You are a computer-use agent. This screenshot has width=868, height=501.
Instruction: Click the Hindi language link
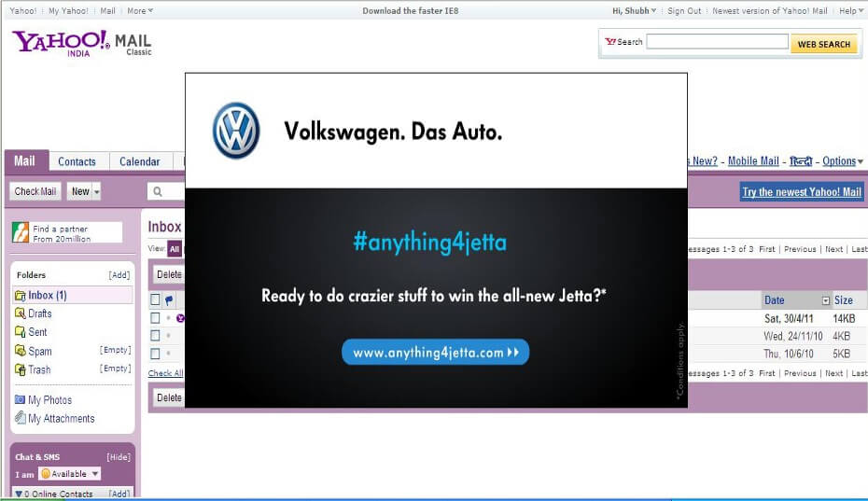point(801,161)
